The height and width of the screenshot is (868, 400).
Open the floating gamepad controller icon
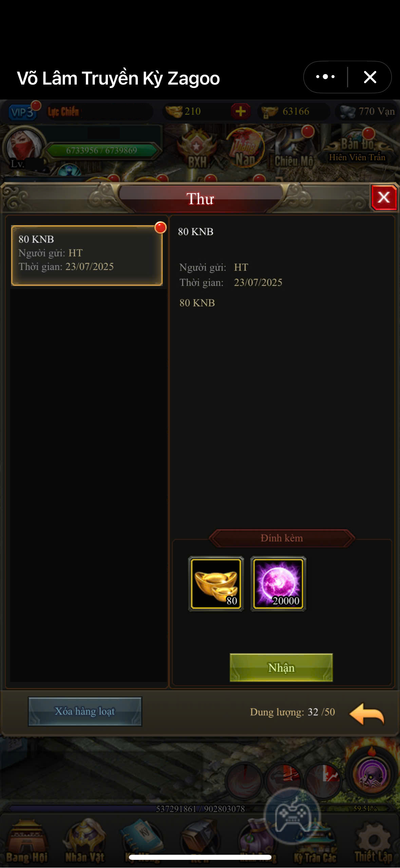pos(292,816)
